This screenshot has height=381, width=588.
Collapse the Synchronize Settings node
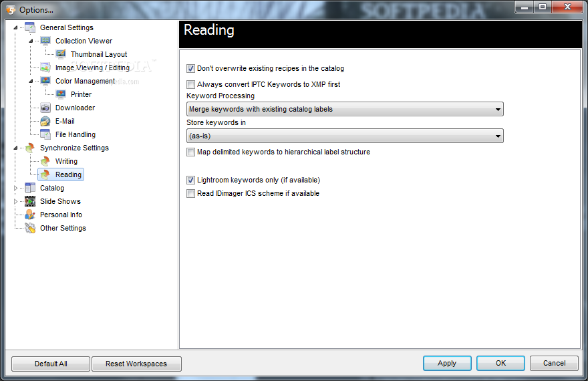click(x=15, y=148)
